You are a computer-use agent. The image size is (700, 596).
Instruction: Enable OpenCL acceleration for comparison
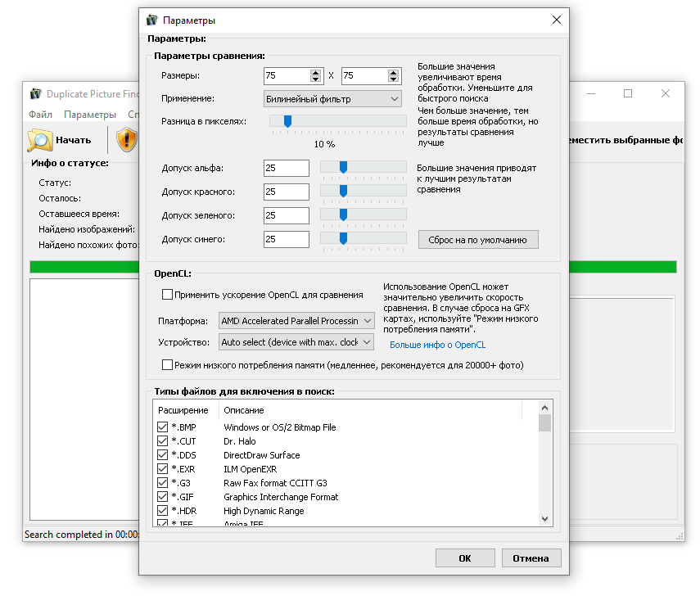168,294
